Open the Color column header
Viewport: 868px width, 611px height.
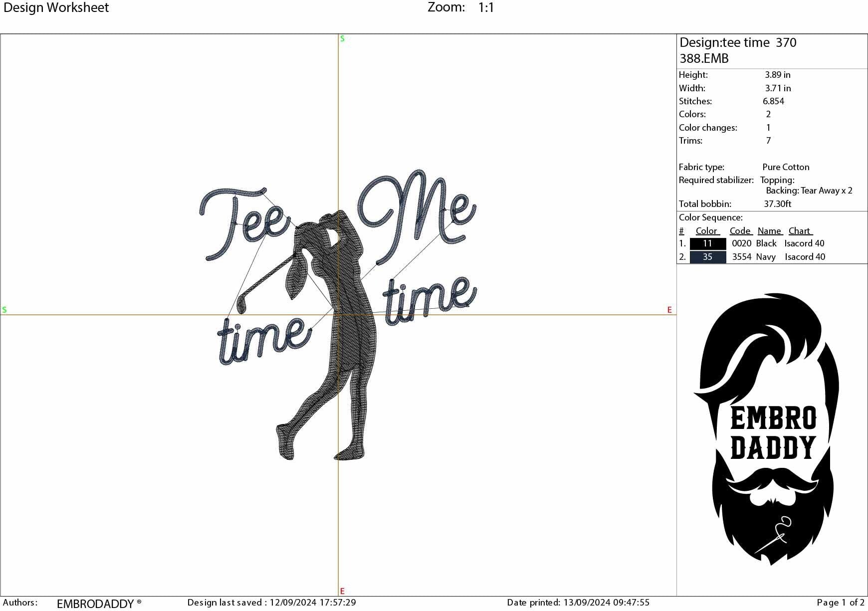point(706,230)
